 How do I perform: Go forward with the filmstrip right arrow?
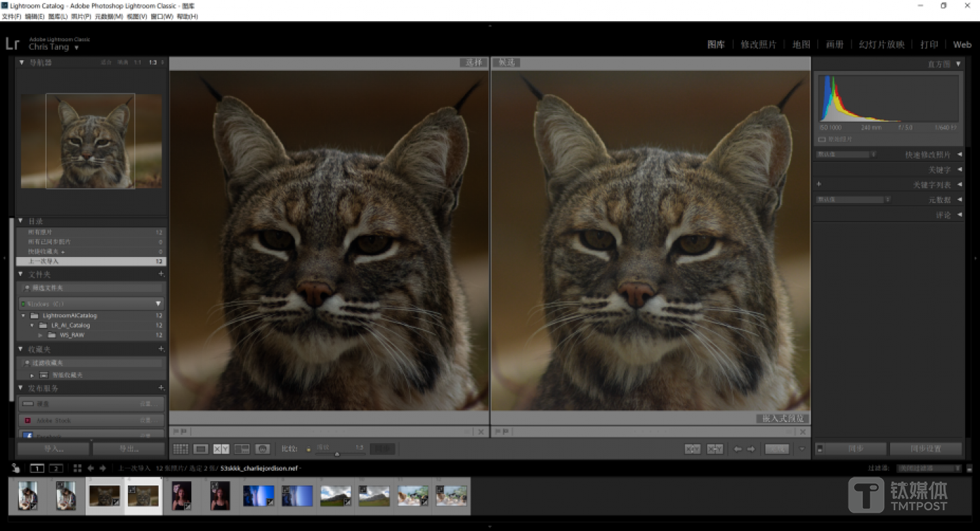coord(103,468)
